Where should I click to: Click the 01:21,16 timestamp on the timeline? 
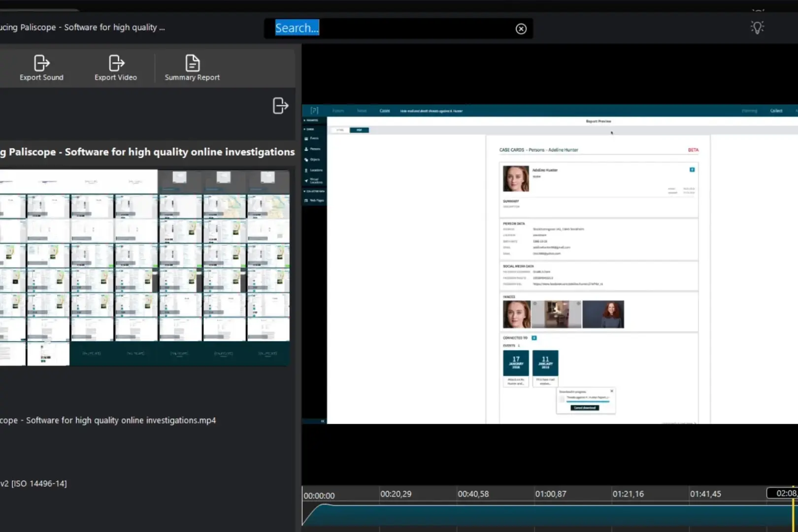click(629, 494)
